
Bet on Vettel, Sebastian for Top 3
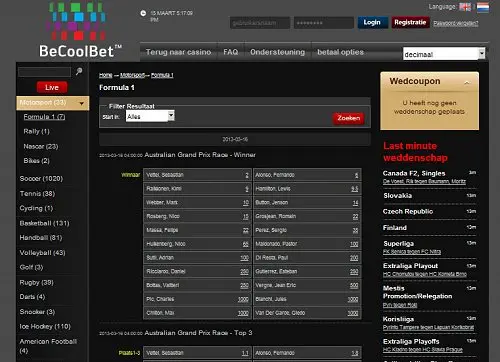click(x=197, y=353)
